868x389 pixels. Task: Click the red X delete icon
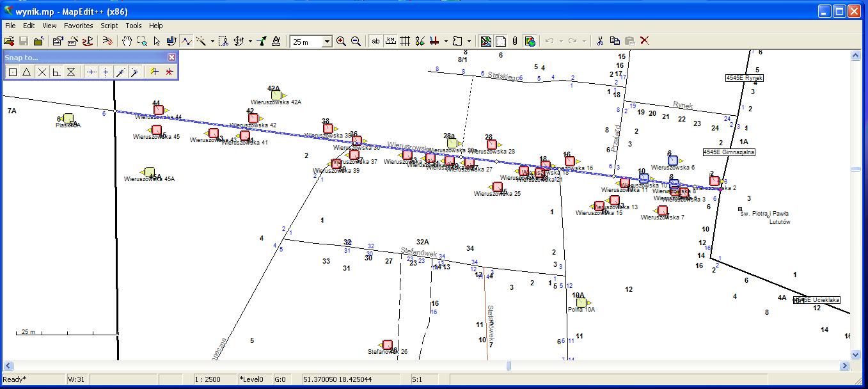(644, 41)
